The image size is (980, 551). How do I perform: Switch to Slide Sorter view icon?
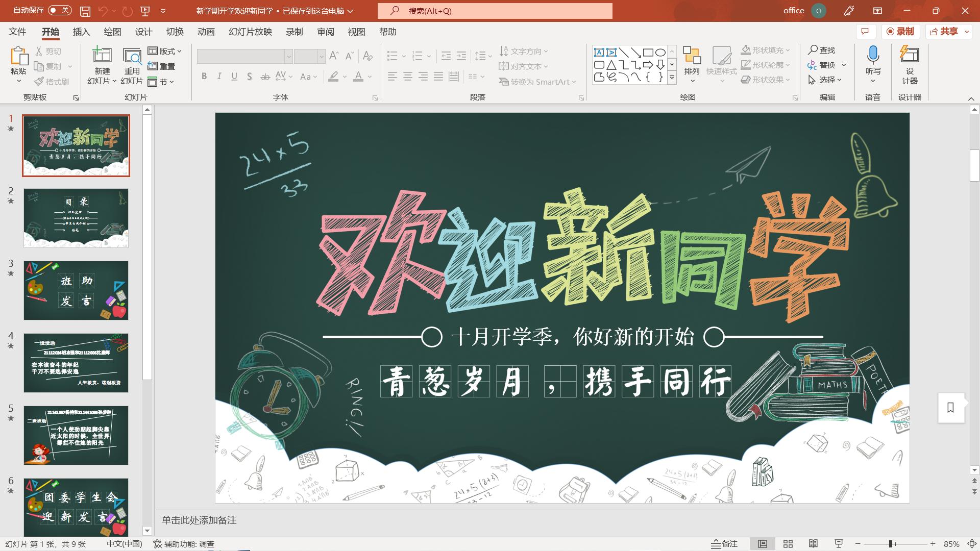point(788,544)
